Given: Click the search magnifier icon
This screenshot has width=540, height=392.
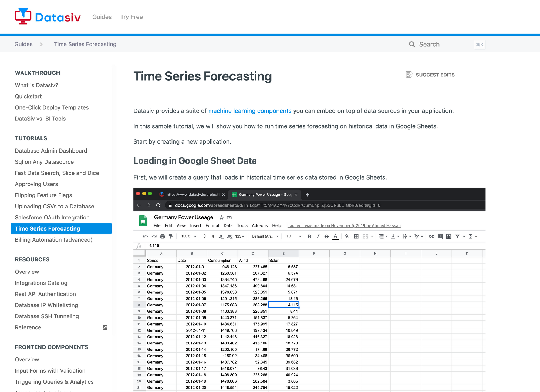Looking at the screenshot, I should [x=412, y=44].
